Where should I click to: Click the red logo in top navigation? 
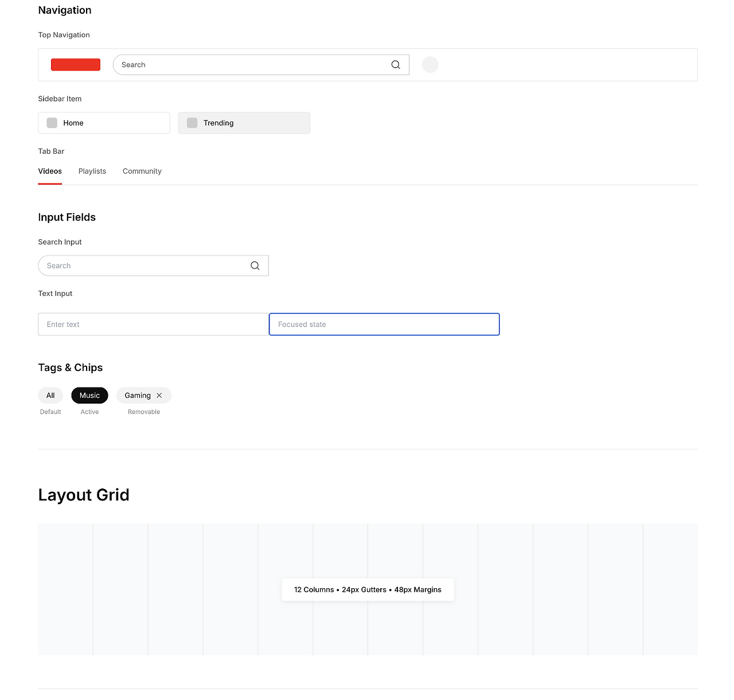(x=76, y=65)
